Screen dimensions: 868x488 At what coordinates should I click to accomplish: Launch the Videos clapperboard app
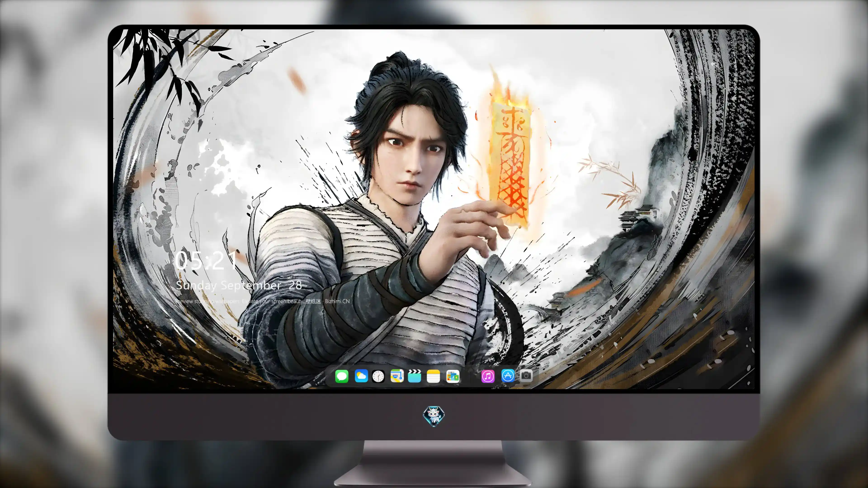(415, 376)
